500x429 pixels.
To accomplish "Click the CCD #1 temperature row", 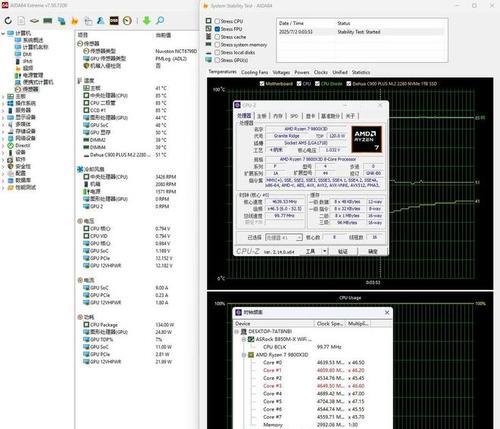I will click(125, 110).
